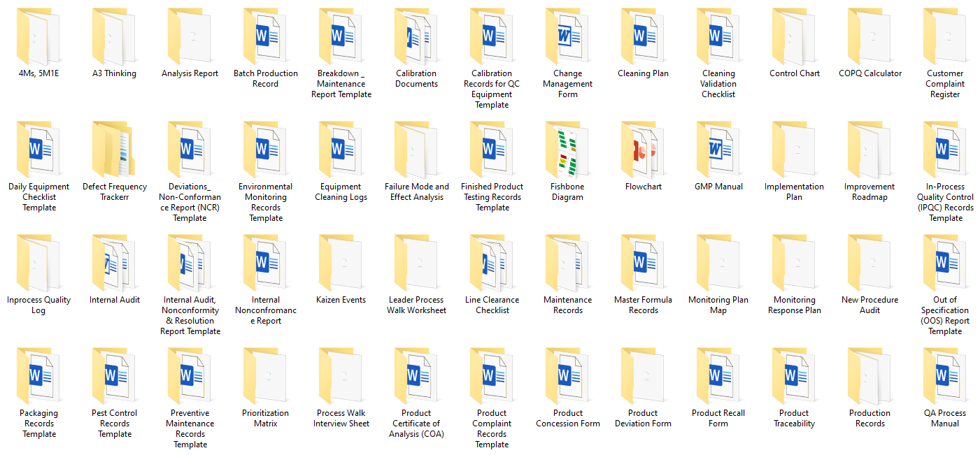The width and height of the screenshot is (980, 455).
Task: Click 'Preventive Maintenance Records Template' label
Action: pos(190,428)
